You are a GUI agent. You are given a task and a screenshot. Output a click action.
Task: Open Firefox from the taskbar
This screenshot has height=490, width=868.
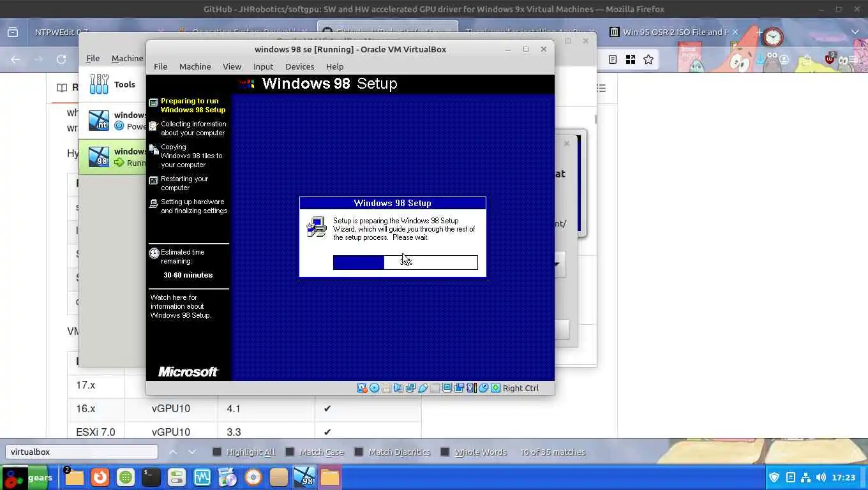coord(100,477)
